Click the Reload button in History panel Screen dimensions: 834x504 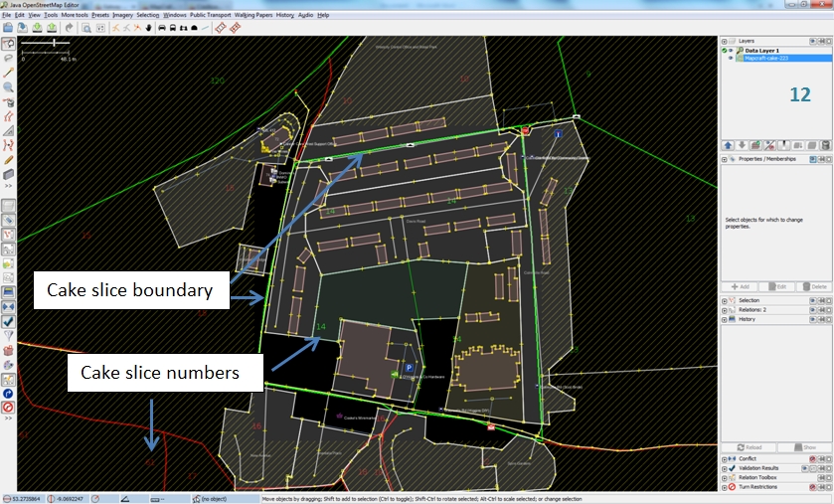point(749,447)
